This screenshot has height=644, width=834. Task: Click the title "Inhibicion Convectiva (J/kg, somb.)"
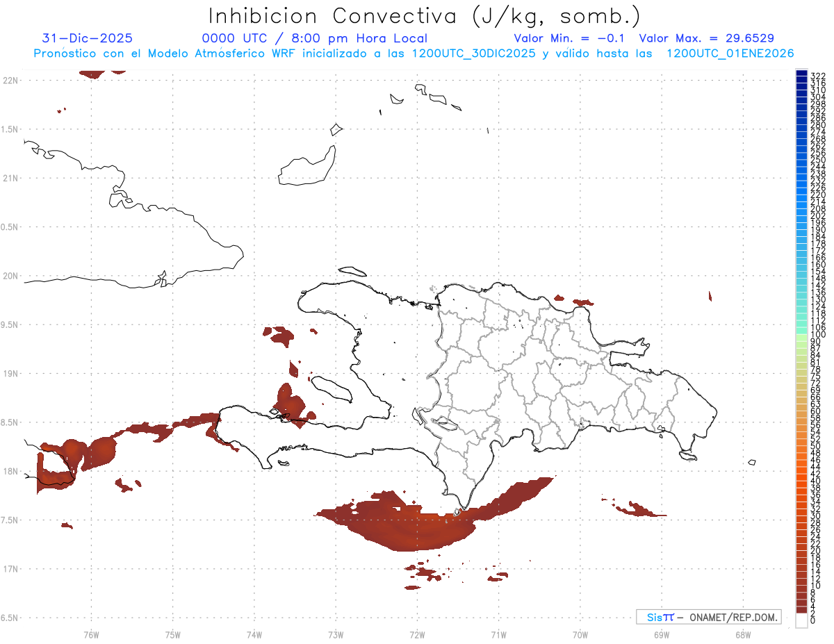[x=425, y=16]
